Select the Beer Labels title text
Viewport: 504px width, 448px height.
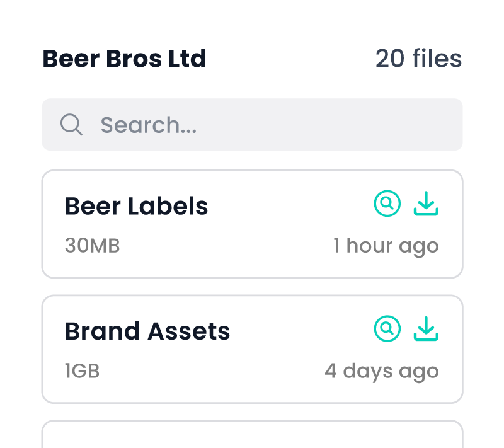point(136,205)
